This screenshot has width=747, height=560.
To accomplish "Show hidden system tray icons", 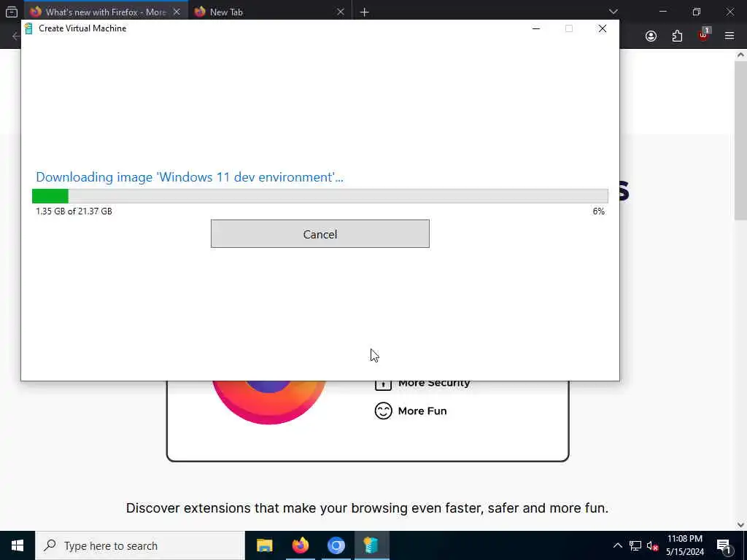I will coord(617,545).
